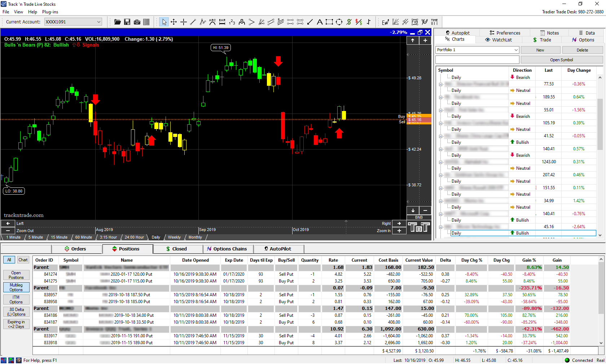The height and width of the screenshot is (364, 606).
Task: Open the Current Account dropdown
Action: 98,22
